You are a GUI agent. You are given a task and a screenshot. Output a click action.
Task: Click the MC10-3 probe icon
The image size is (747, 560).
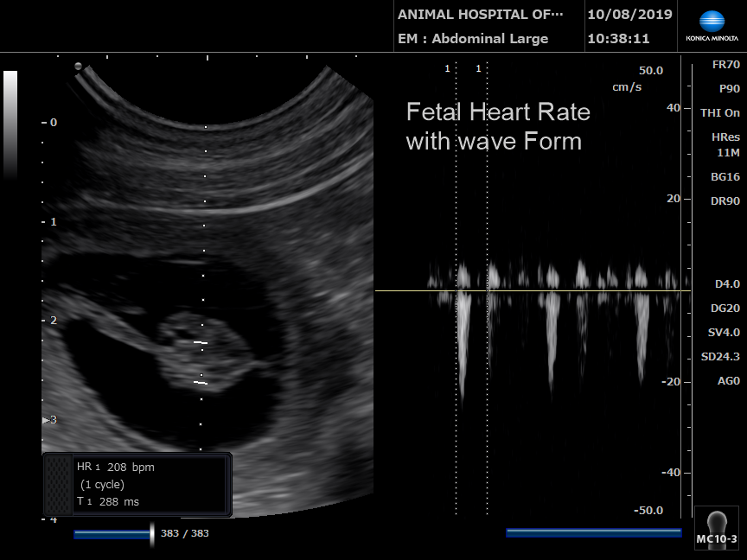(717, 528)
